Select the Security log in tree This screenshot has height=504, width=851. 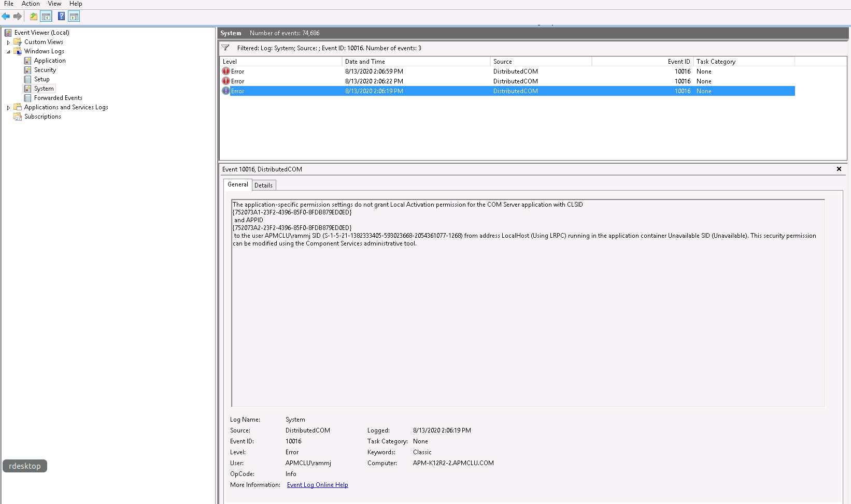point(45,70)
